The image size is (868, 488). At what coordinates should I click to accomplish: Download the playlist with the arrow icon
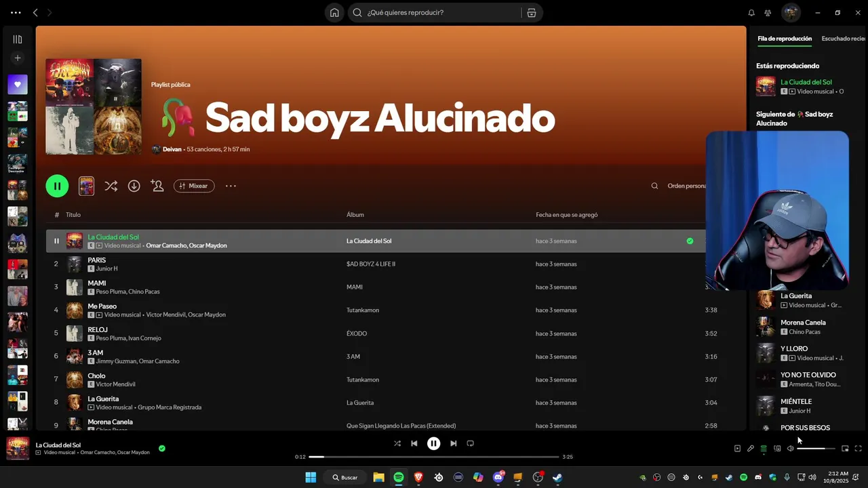coord(134,186)
